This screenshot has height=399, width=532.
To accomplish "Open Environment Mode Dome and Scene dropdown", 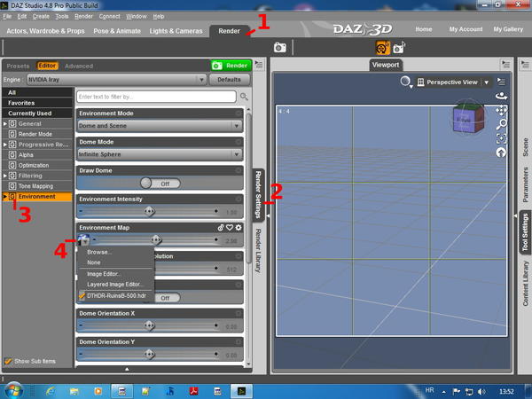I will coord(160,126).
